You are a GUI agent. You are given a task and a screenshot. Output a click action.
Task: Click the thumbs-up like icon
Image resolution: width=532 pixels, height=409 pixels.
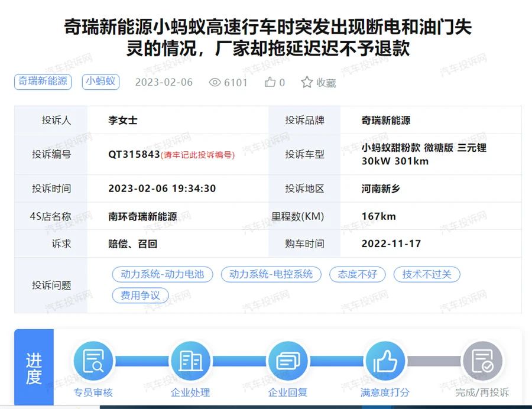[x=270, y=82]
